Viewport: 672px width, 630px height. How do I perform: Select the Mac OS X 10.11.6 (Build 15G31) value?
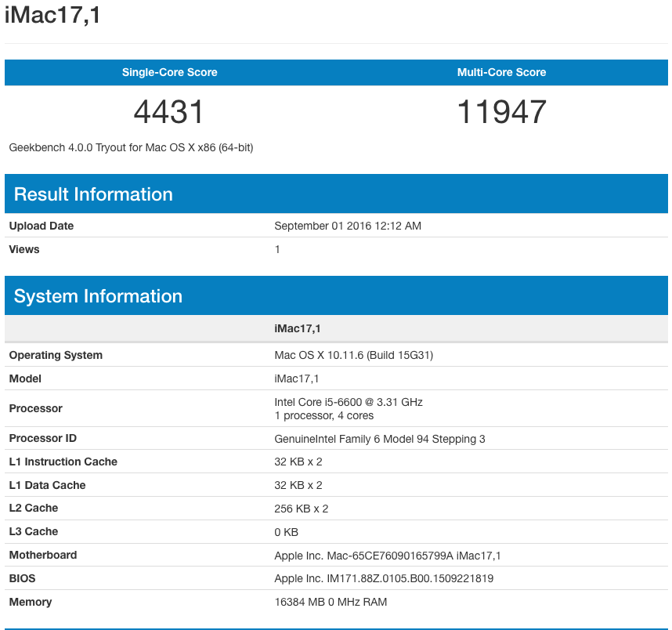tap(353, 355)
